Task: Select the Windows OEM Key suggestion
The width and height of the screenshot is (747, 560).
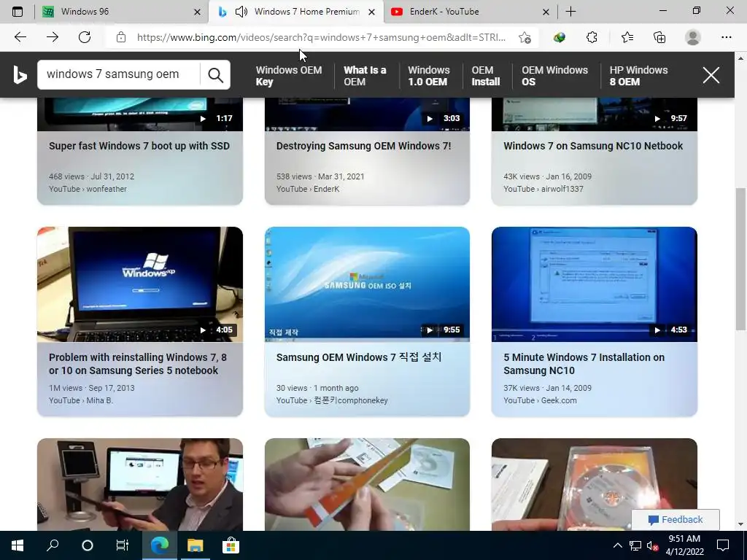Action: pos(289,75)
